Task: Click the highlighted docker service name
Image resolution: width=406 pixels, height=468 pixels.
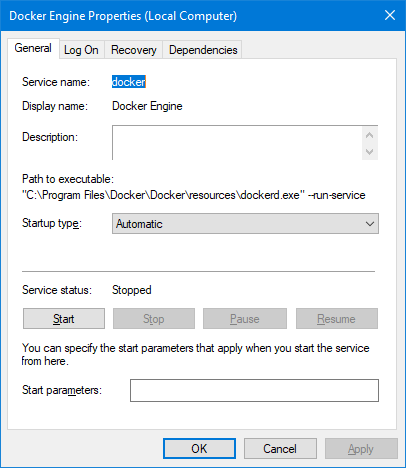Action: point(129,82)
